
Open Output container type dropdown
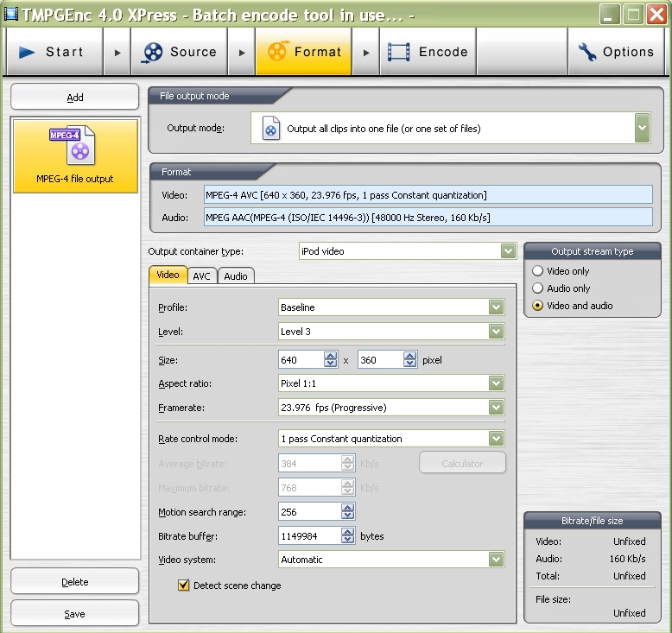[508, 251]
